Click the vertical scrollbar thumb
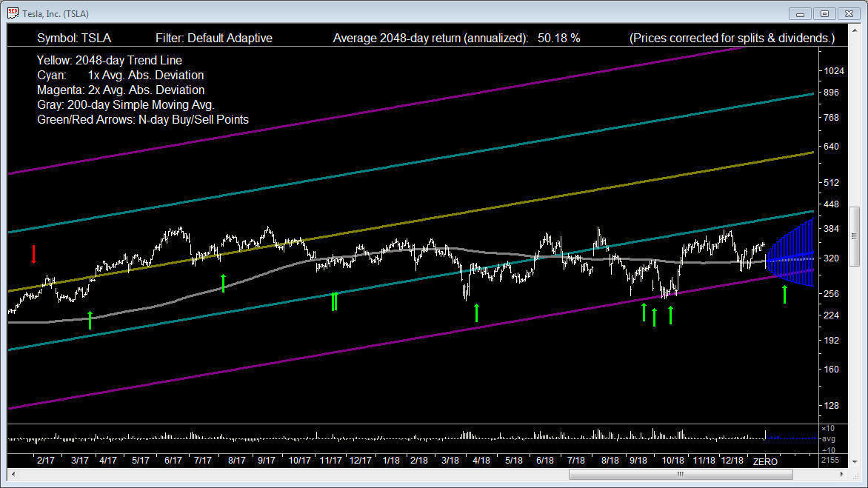The width and height of the screenshot is (868, 488). point(855,235)
